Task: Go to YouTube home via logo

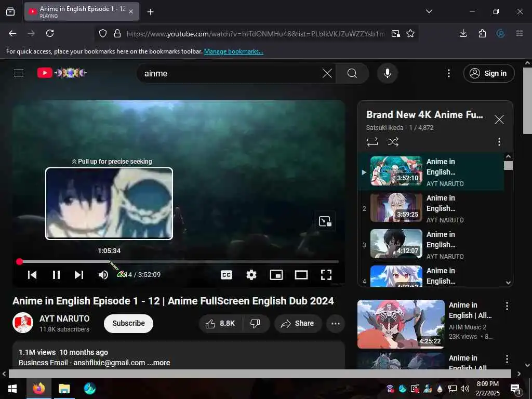Action: (x=62, y=73)
